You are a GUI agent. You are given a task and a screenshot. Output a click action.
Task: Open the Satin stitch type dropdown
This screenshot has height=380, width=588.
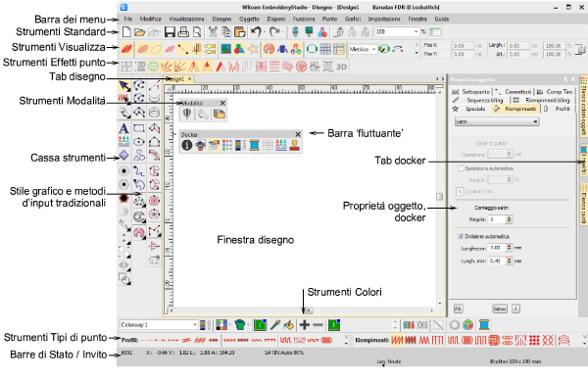(x=535, y=121)
